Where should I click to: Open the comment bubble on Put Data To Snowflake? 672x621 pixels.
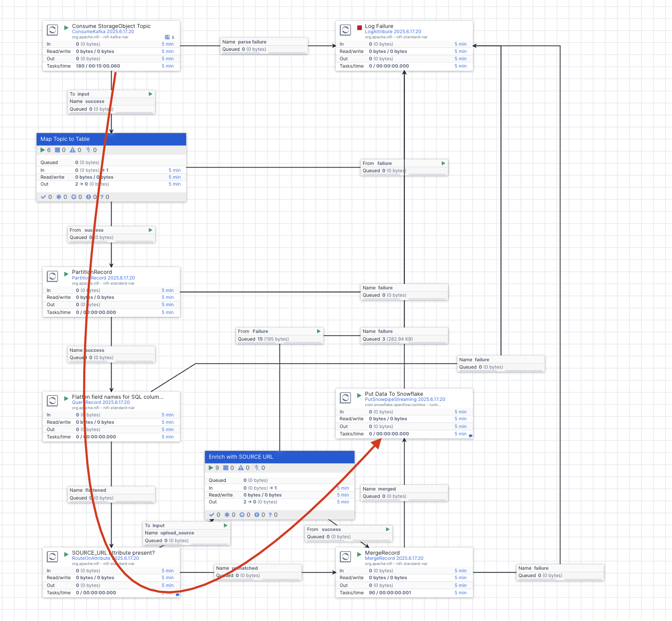tap(470, 435)
